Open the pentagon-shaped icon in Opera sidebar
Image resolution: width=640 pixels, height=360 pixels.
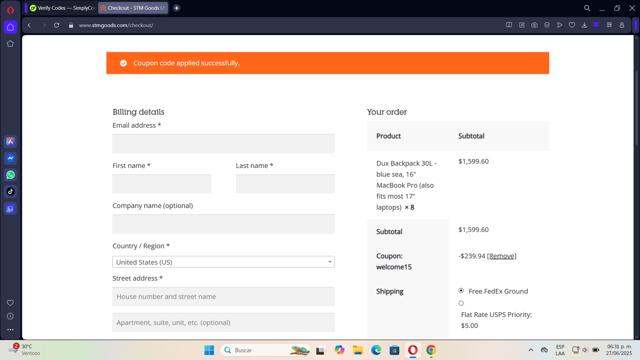point(10,44)
